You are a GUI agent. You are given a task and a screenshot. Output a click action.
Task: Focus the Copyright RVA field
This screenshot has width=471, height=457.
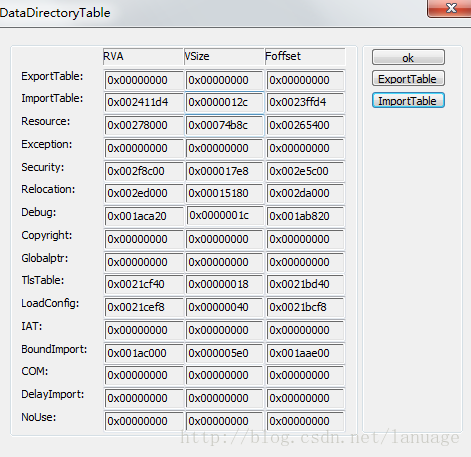pyautogui.click(x=144, y=239)
